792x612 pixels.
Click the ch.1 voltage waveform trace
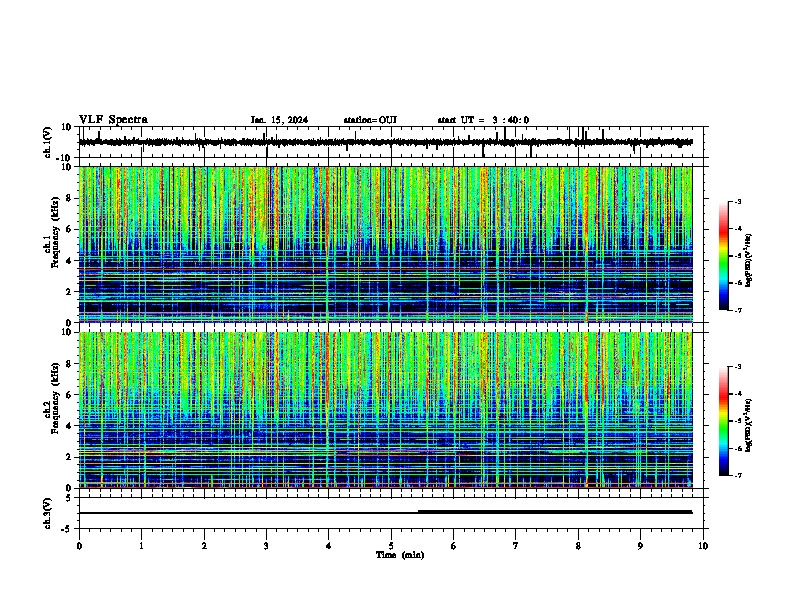pos(385,142)
